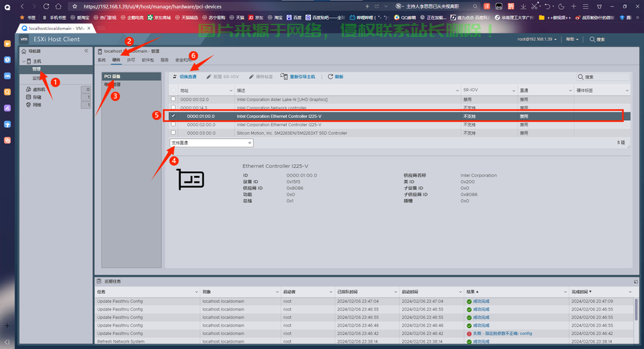This screenshot has height=349, width=644.
Task: Click the toggle passthrough button label
Action: 188,77
